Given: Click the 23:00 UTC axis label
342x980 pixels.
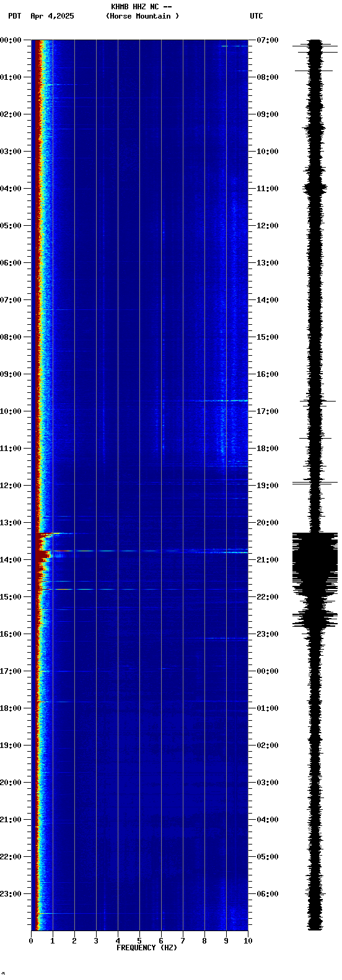Looking at the screenshot, I should click(267, 634).
